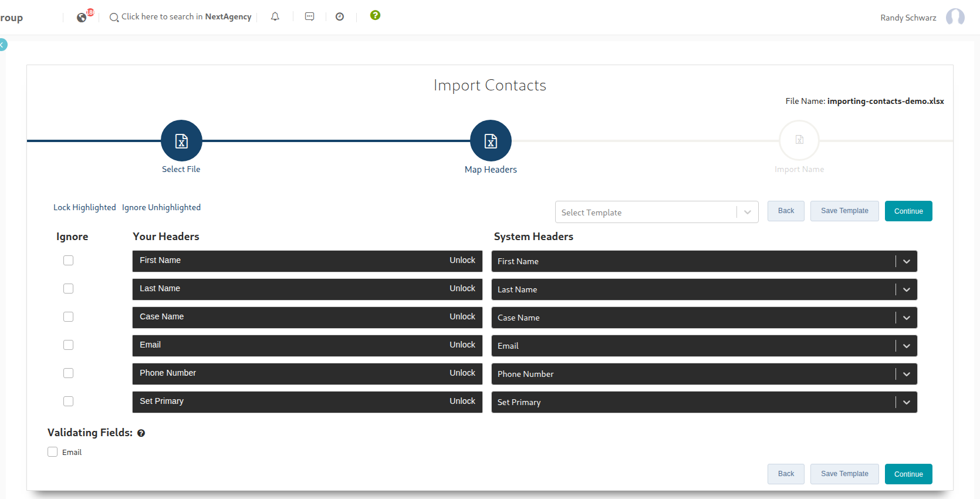Click the Ignore Unhighlighted link

(x=161, y=207)
